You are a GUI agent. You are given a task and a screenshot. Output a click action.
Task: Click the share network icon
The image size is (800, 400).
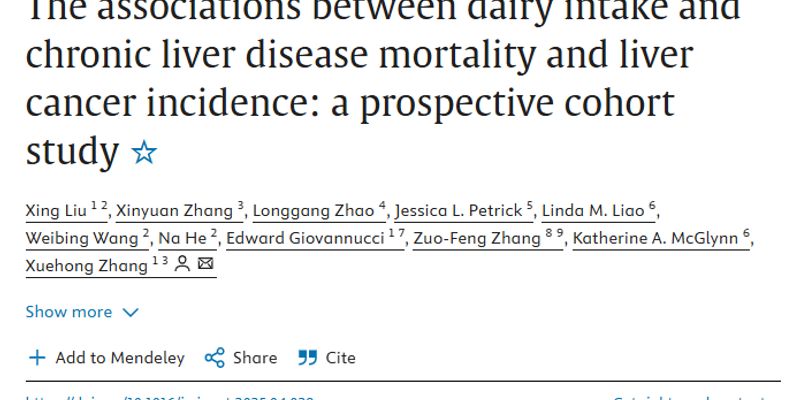click(x=215, y=358)
